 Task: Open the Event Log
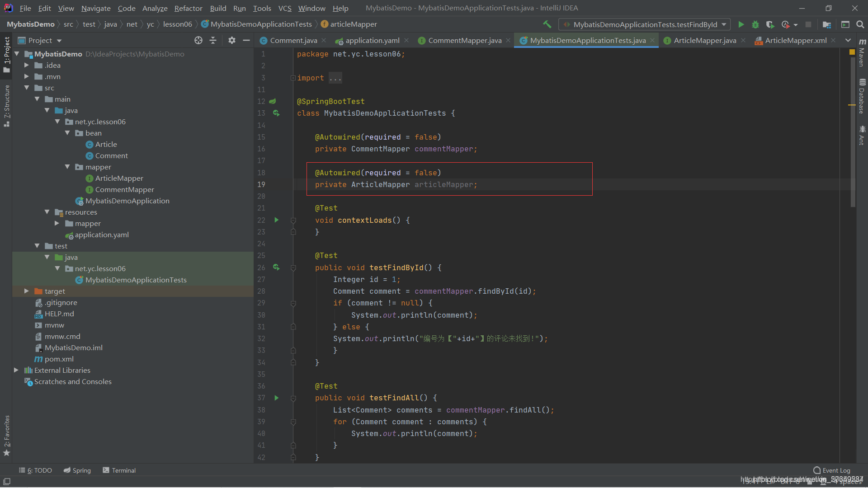[832, 470]
